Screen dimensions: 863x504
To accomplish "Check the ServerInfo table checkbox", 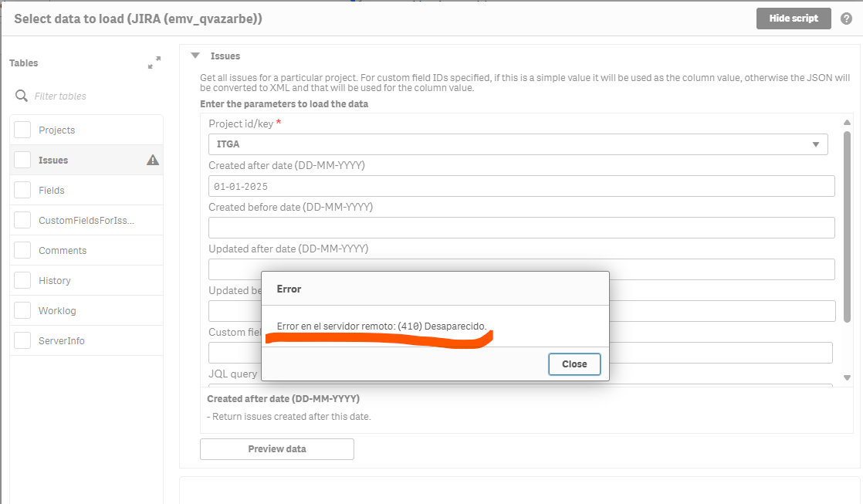I will click(x=22, y=340).
